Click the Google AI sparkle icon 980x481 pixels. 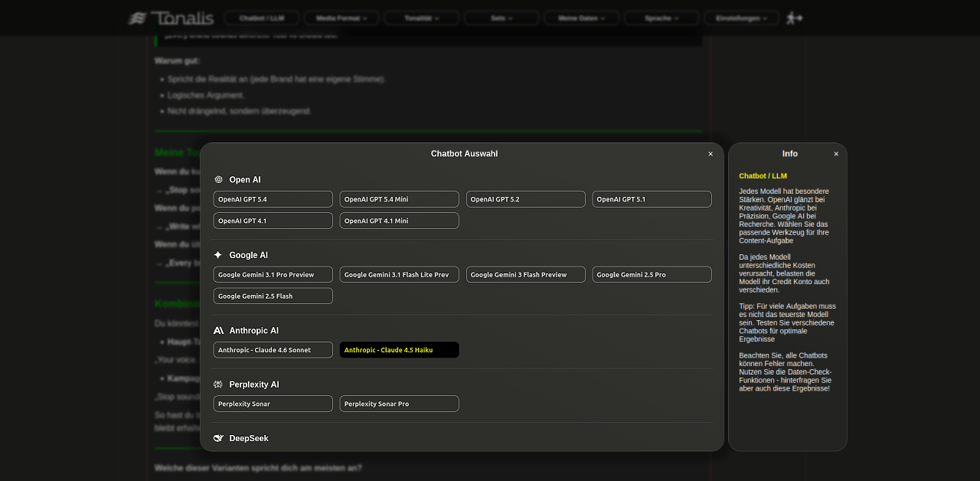click(218, 255)
